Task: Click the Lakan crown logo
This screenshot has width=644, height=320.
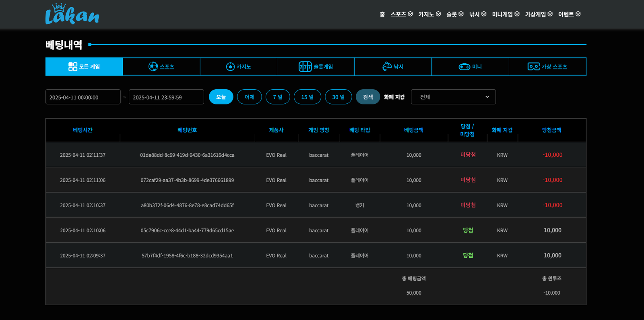Action: [72, 14]
